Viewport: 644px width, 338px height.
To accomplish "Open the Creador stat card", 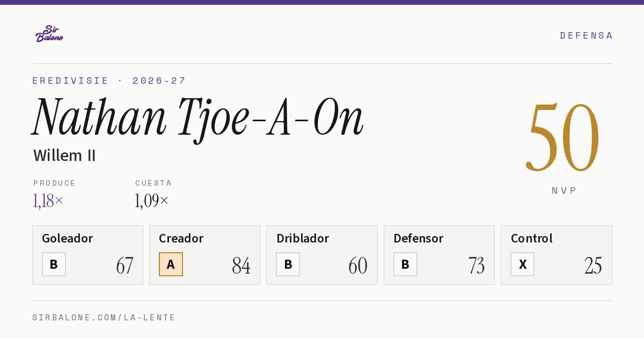I will point(204,255).
